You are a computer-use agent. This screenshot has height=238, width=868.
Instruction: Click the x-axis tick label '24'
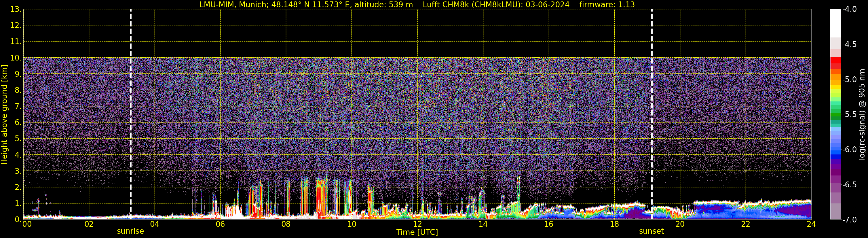pyautogui.click(x=811, y=224)
